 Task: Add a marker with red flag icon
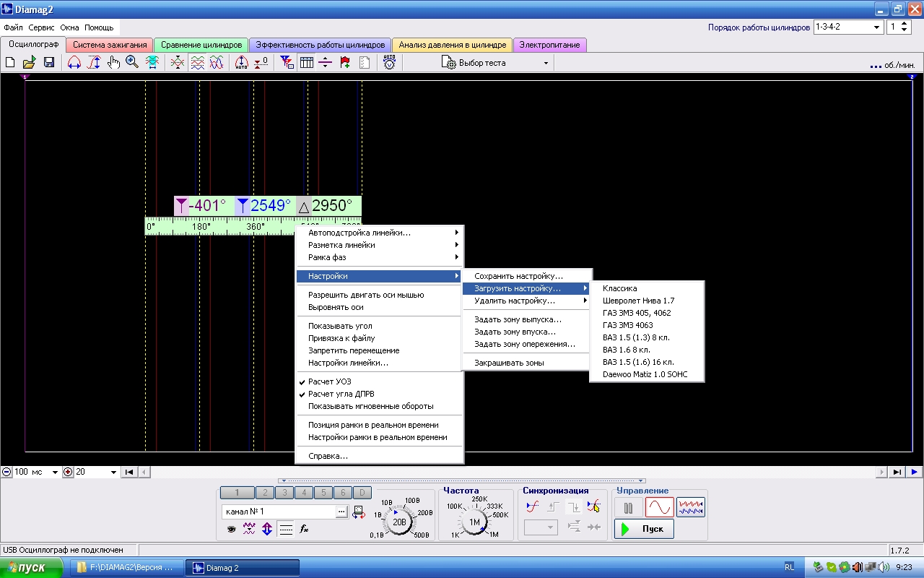pos(345,63)
